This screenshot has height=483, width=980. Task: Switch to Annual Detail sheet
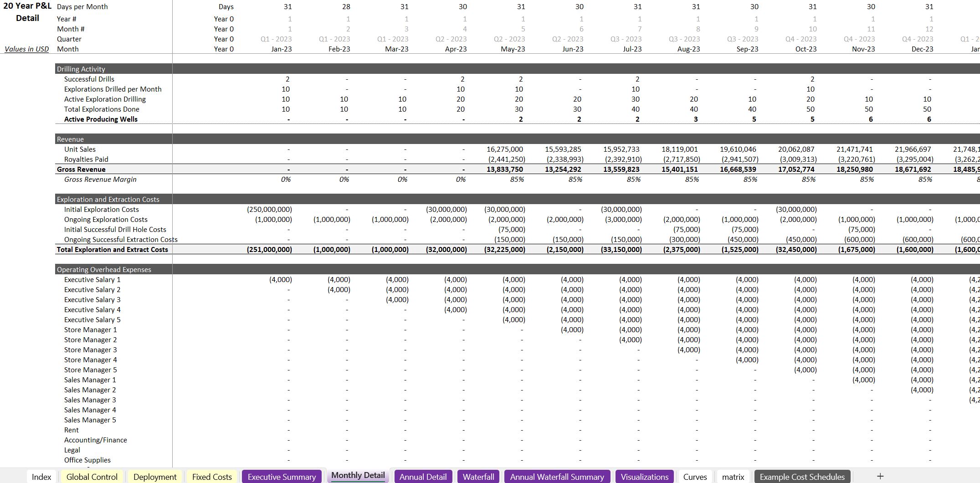[x=423, y=477]
